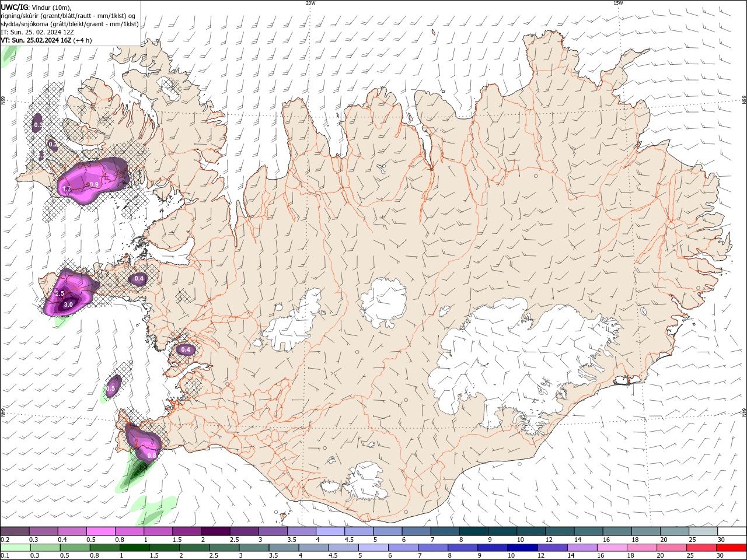This screenshot has height=560, width=747.
Task: Click the 0.8 value label at the Reykjanes peninsula
Action: tap(152, 455)
